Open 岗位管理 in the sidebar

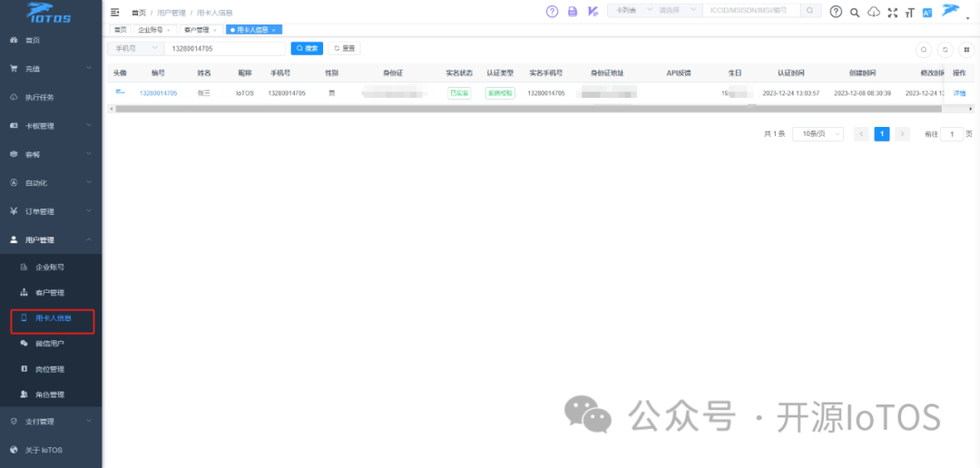51,369
